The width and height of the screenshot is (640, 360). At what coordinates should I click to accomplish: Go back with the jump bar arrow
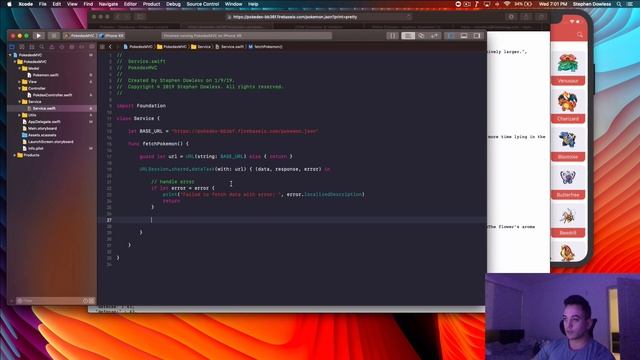(x=110, y=47)
